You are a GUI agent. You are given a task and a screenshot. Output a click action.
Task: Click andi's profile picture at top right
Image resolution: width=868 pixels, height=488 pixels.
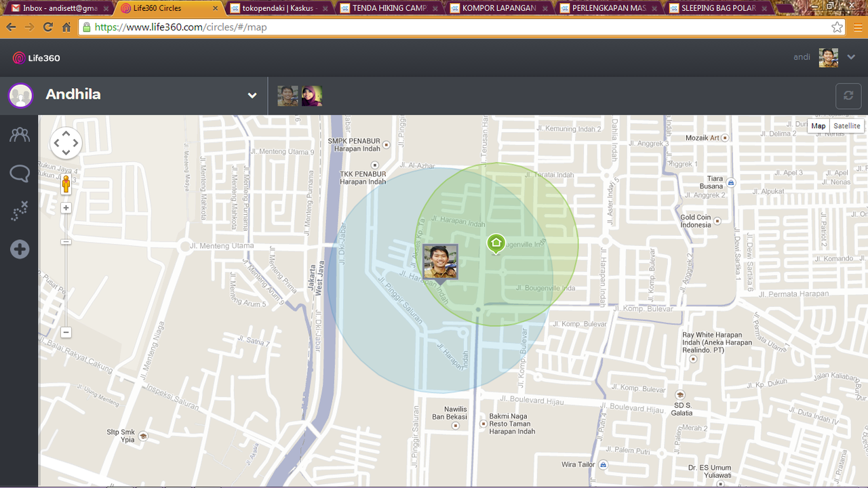coord(829,58)
